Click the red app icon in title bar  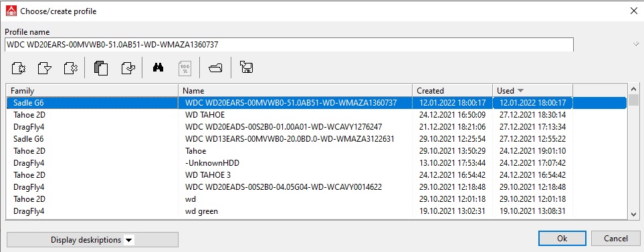(11, 11)
